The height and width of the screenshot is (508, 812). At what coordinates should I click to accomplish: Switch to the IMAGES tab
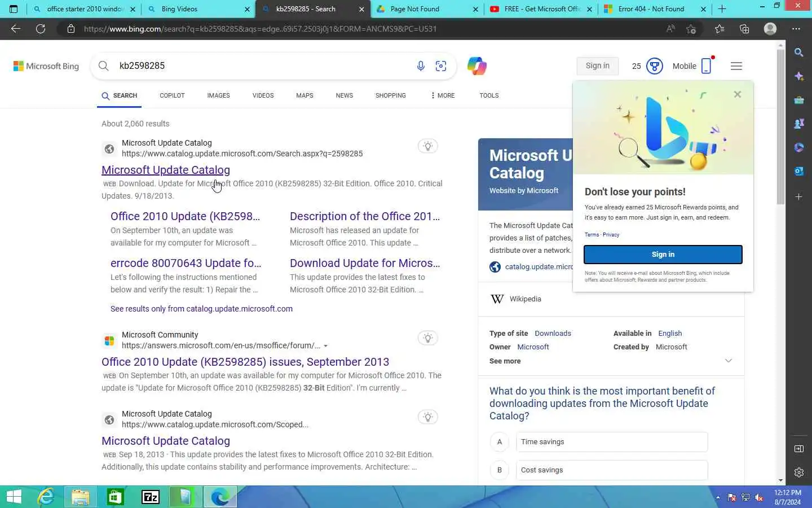click(218, 95)
